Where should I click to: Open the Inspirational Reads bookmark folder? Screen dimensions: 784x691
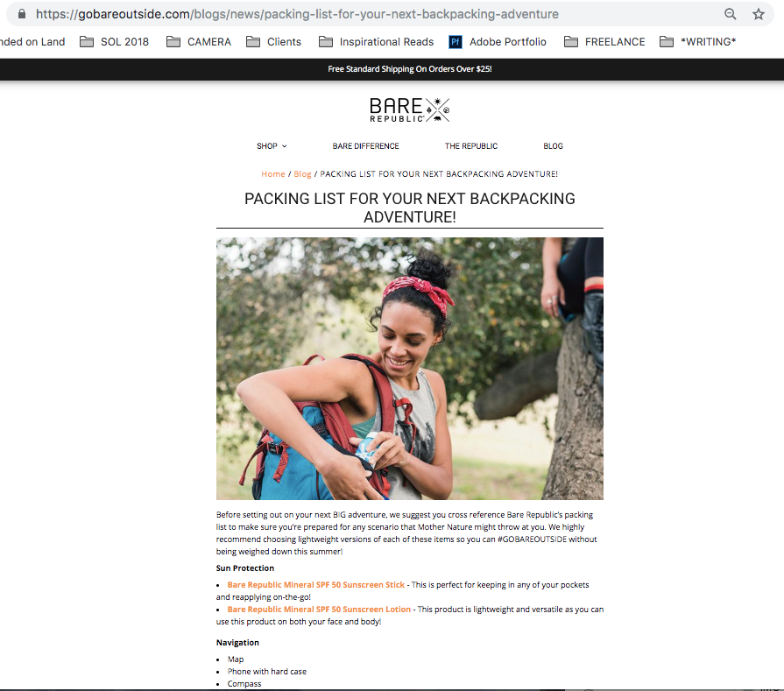[376, 42]
